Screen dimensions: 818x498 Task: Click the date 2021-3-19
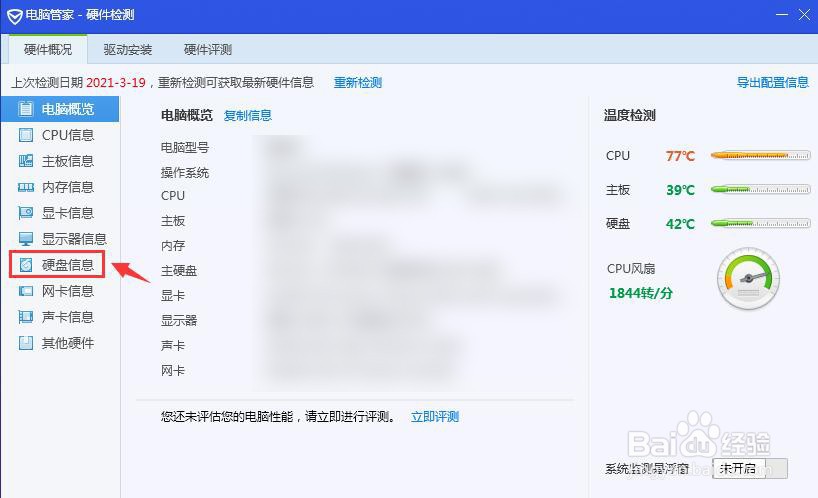(116, 82)
